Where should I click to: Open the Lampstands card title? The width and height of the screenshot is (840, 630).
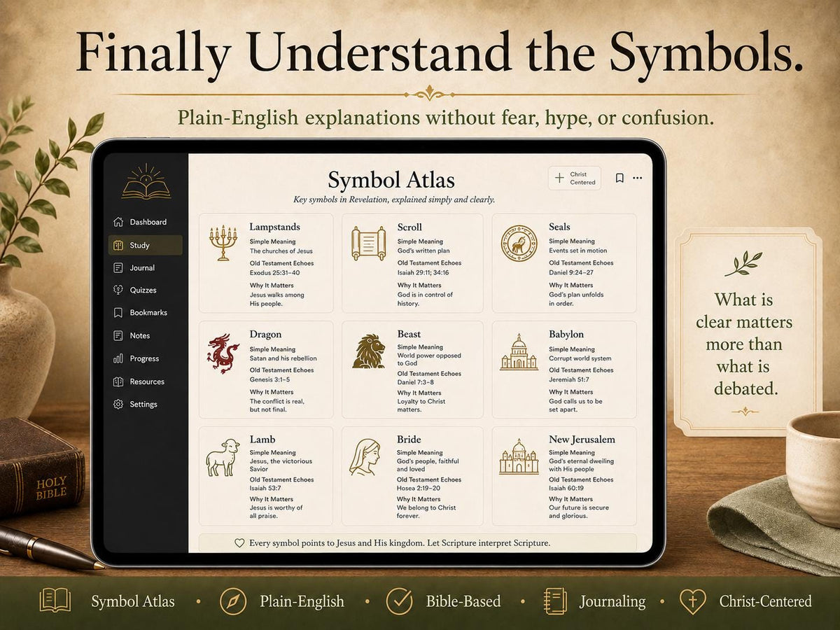(x=274, y=227)
